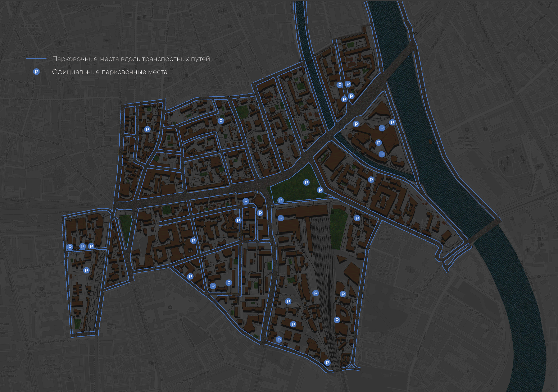Select the parking marker below the far-west row of three
Image resolution: width=558 pixels, height=392 pixels.
coord(86,270)
